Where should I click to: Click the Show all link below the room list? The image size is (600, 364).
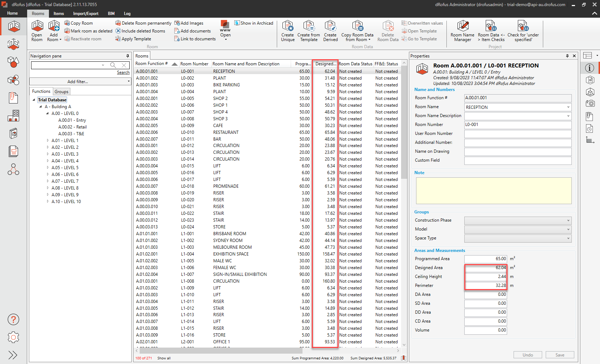tap(164, 358)
